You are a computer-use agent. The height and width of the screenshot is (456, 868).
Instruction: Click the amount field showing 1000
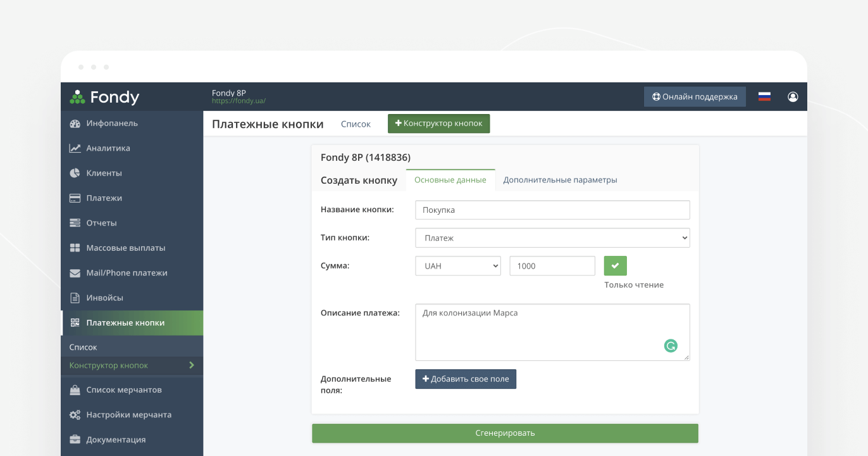point(552,266)
